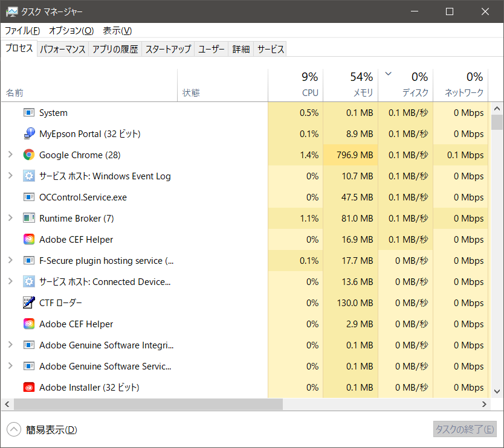504x448 pixels.
Task: Expand the Google Chrome process group
Action: coord(10,155)
